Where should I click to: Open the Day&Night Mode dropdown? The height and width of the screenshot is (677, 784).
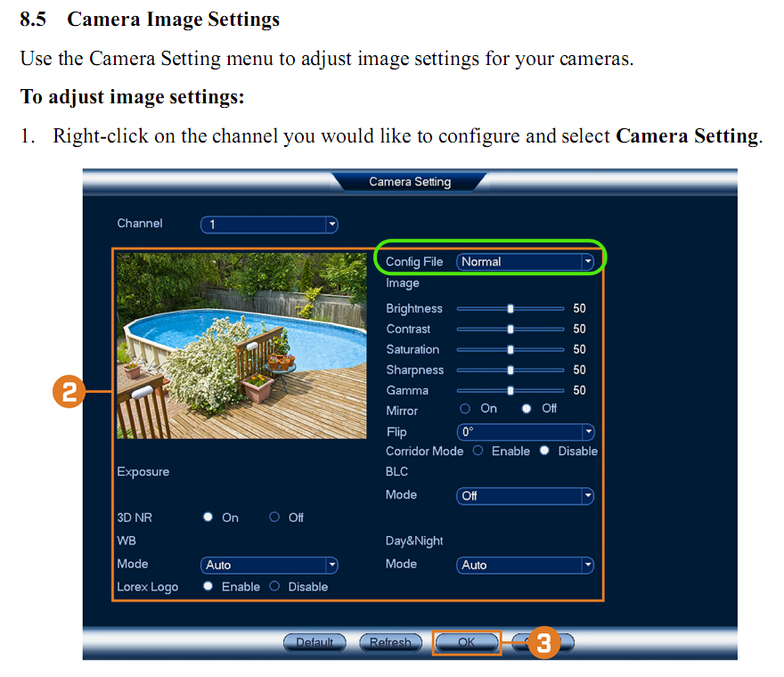pyautogui.click(x=525, y=565)
